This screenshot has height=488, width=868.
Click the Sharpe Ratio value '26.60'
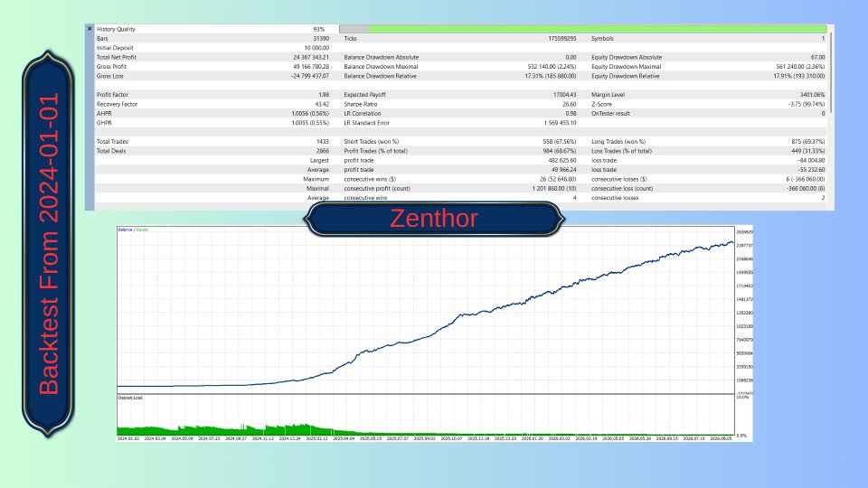tap(569, 105)
